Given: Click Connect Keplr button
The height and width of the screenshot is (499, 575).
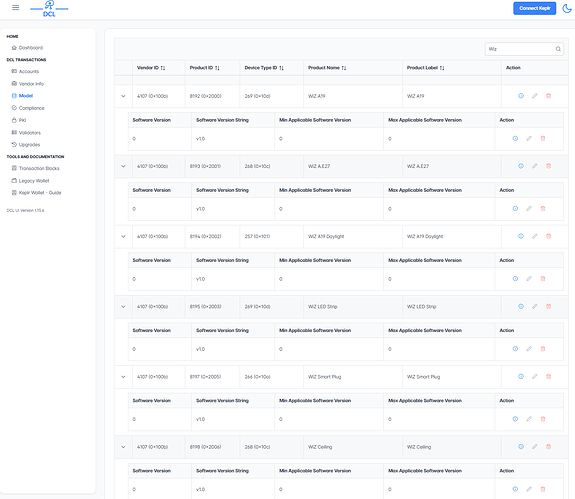Looking at the screenshot, I should (534, 8).
